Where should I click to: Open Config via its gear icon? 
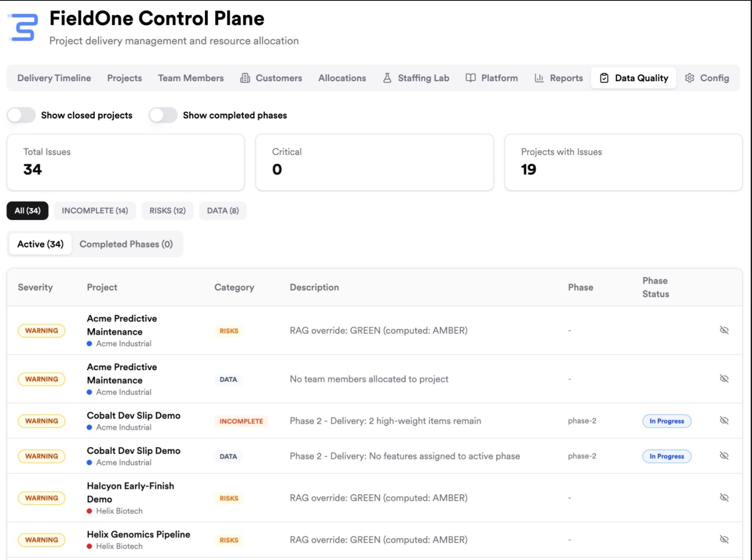[x=689, y=78]
